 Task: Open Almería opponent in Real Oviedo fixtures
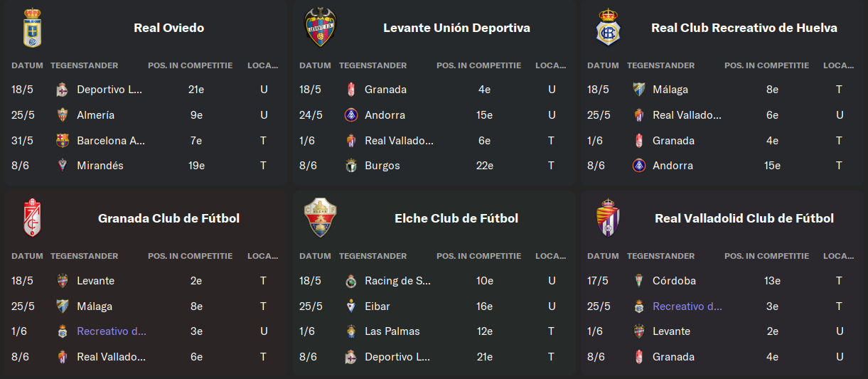click(x=95, y=115)
